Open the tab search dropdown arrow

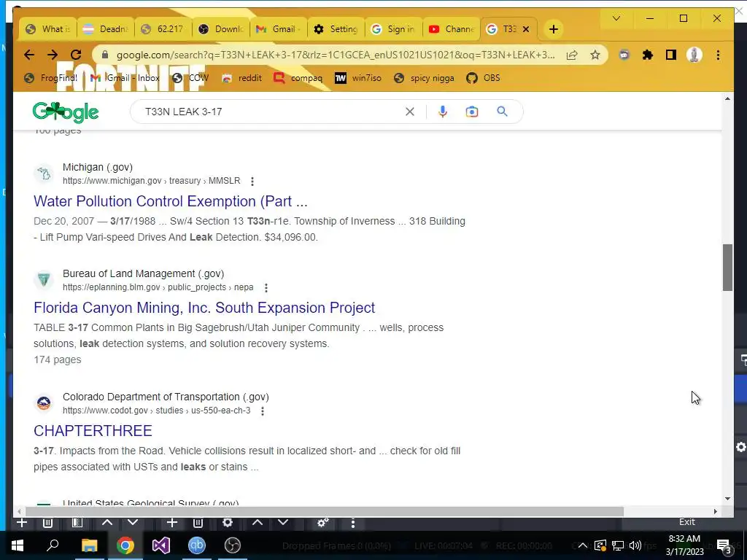click(616, 18)
